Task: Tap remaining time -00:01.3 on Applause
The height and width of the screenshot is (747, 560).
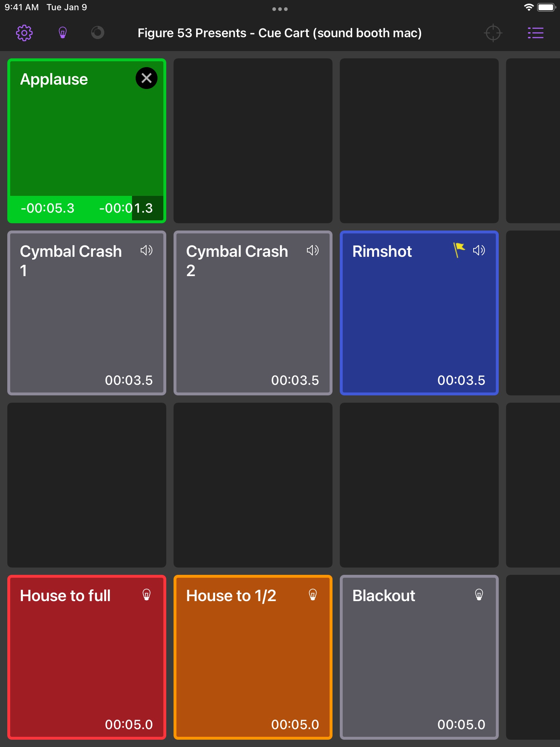Action: click(x=126, y=208)
